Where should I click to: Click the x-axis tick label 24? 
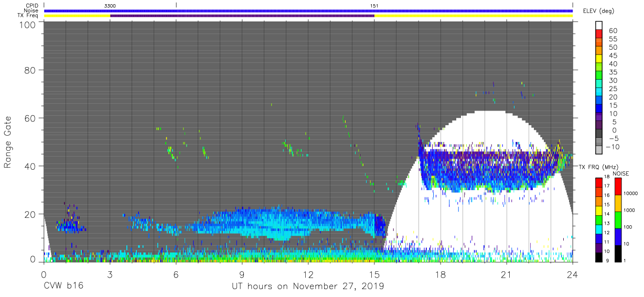click(x=573, y=274)
